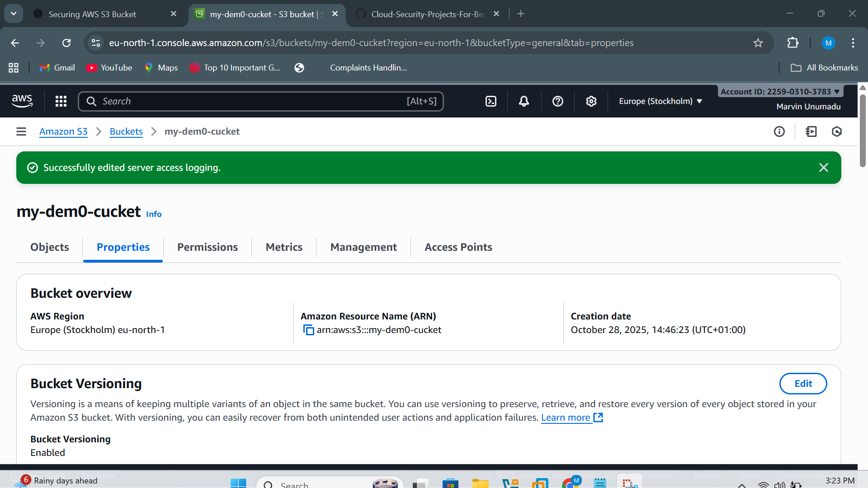Image resolution: width=868 pixels, height=488 pixels.
Task: Click the page vertical scrollbar
Action: (863, 131)
